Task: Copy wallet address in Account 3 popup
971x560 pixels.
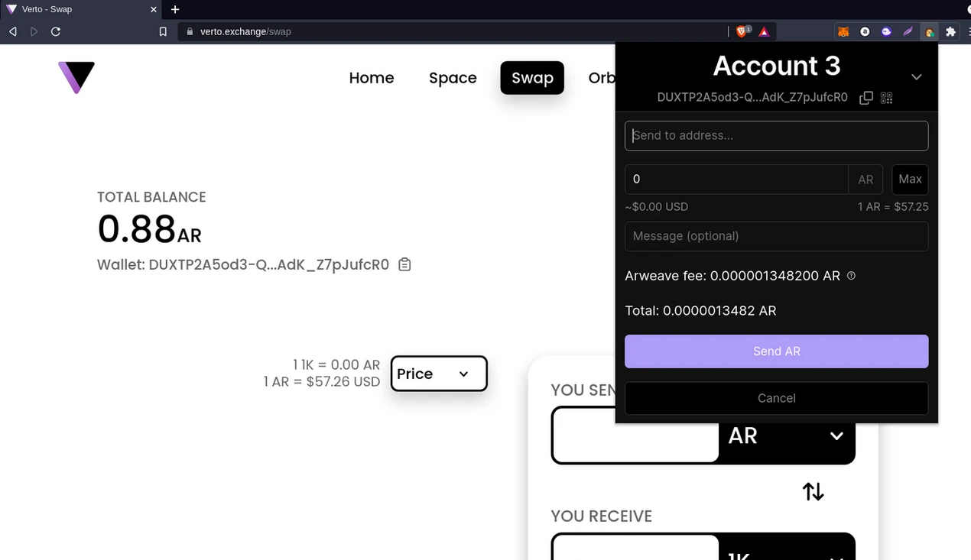Action: [865, 98]
